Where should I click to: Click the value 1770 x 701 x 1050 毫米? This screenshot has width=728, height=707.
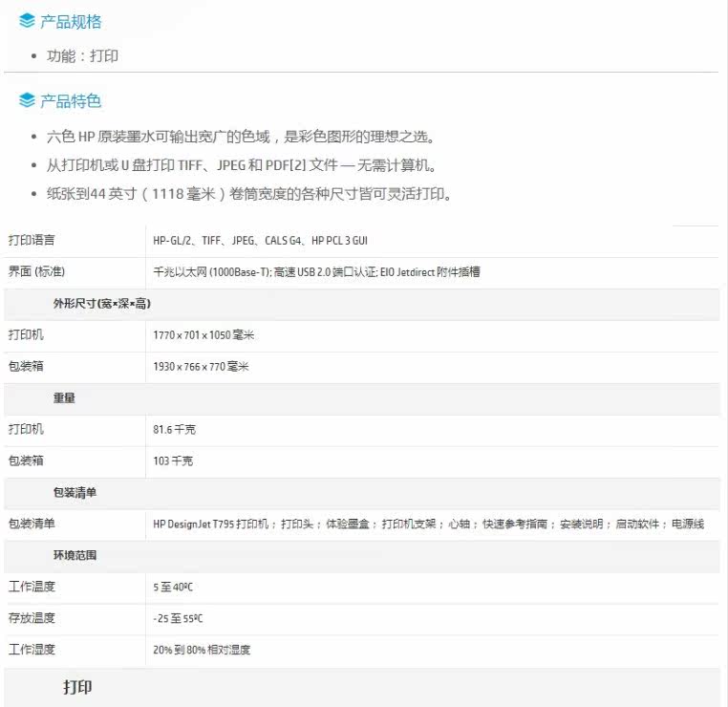203,334
